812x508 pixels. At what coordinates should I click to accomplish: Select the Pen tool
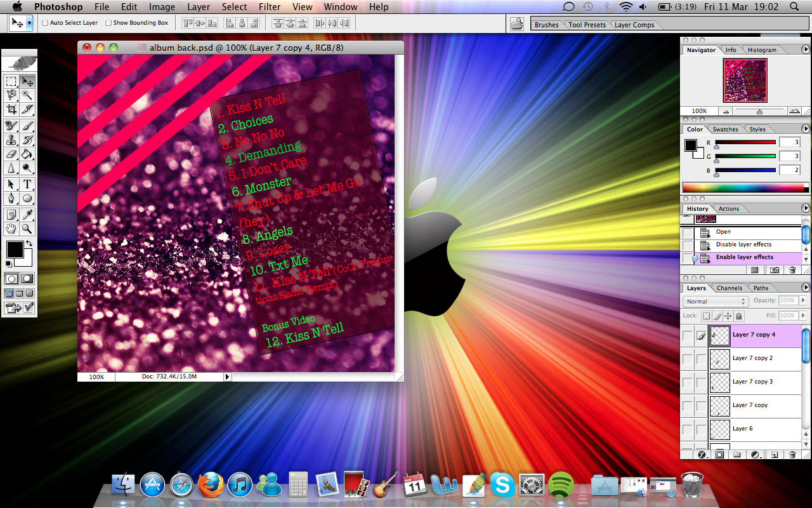coord(11,198)
